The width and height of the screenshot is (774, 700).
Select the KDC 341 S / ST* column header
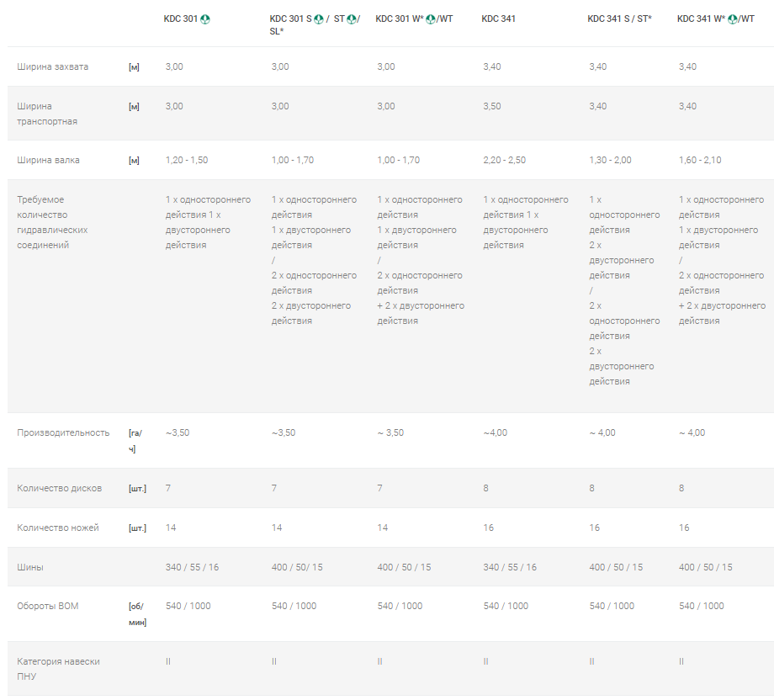tap(619, 19)
